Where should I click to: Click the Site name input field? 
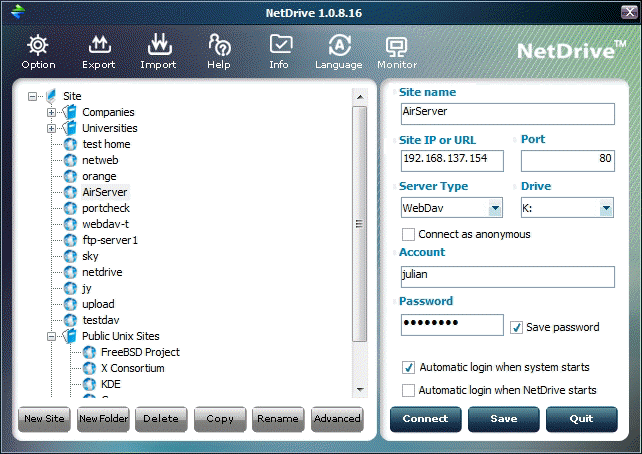508,114
